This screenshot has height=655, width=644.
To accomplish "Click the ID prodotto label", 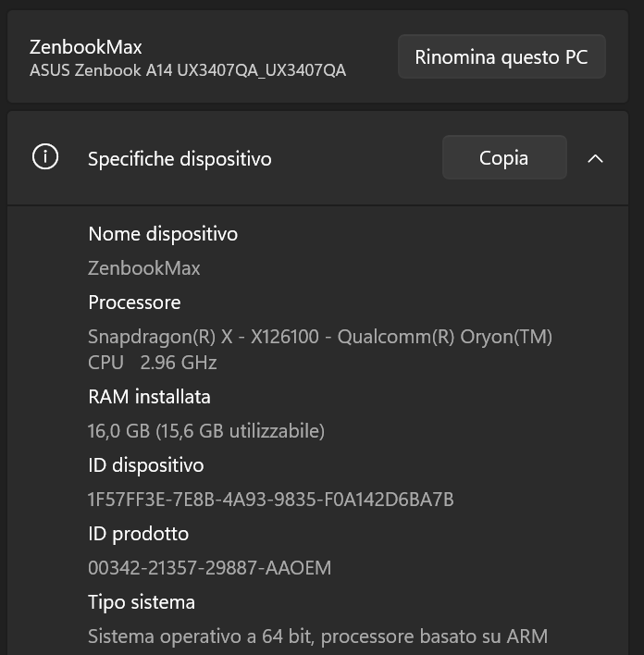I will pyautogui.click(x=138, y=534).
